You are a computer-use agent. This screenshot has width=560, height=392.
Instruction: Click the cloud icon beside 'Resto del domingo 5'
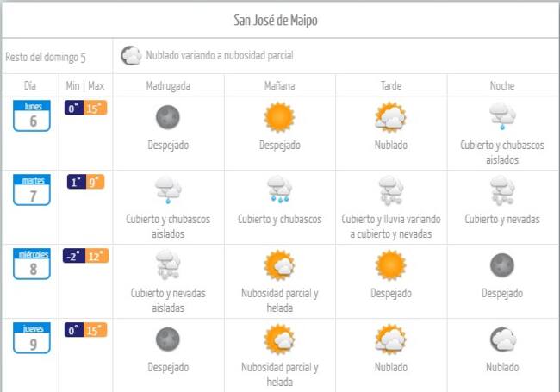(x=131, y=56)
